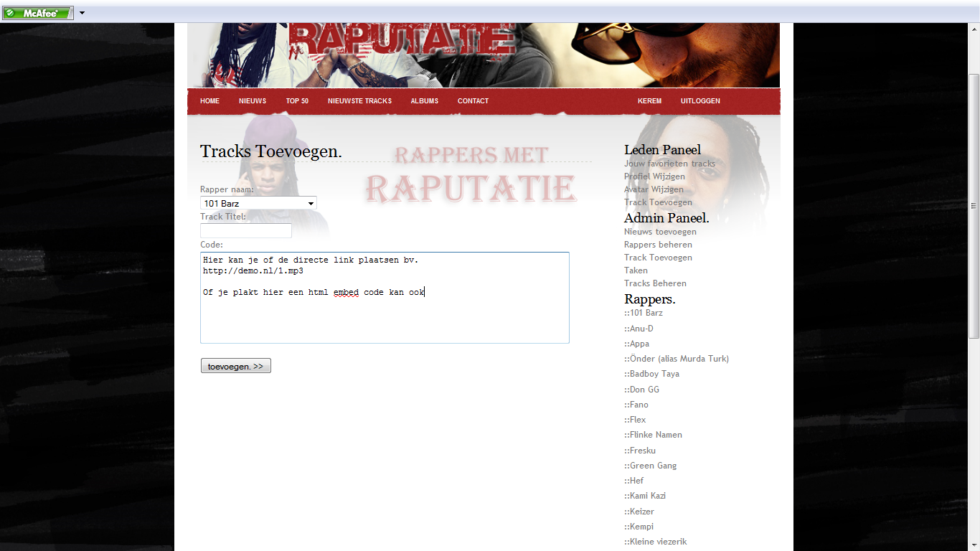Select rapper Don GG

point(641,390)
